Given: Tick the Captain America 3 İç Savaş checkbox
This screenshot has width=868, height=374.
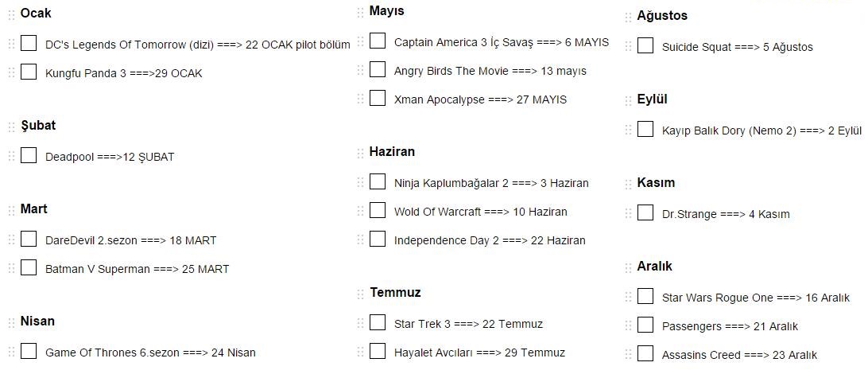Looking at the screenshot, I should (378, 41).
